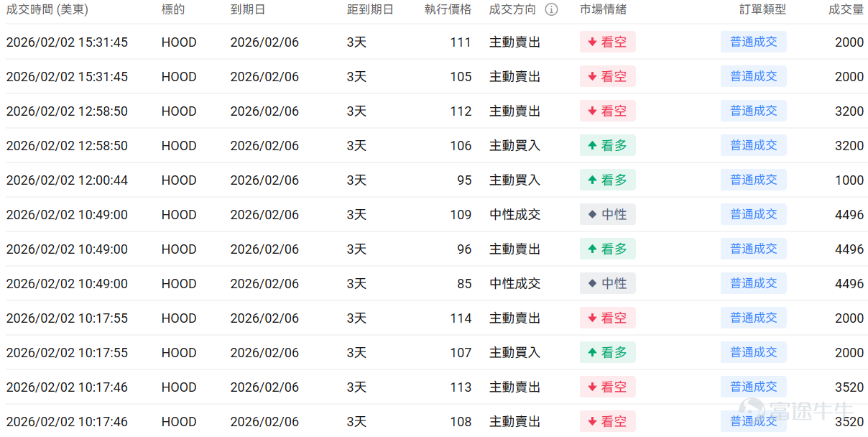Click 普通成交 tag in the strike 105 row
This screenshot has width=868, height=437.
(x=754, y=76)
